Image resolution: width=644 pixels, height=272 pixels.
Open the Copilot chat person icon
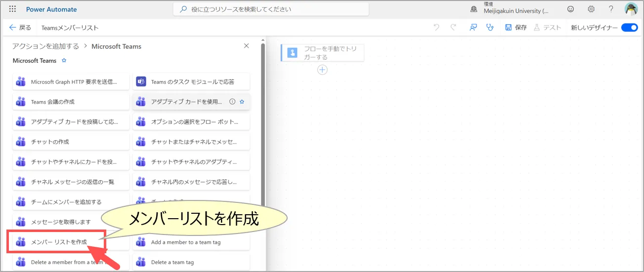click(x=473, y=28)
